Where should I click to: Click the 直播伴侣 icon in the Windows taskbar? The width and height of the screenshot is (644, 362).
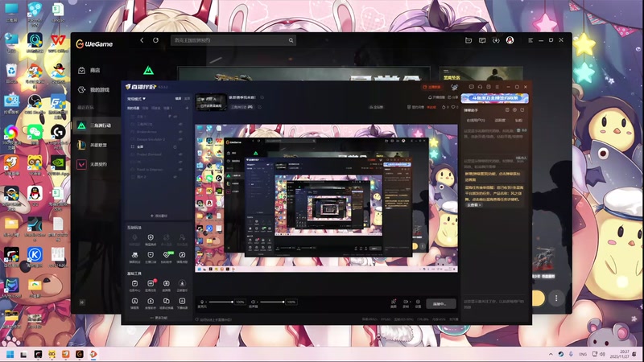93,354
